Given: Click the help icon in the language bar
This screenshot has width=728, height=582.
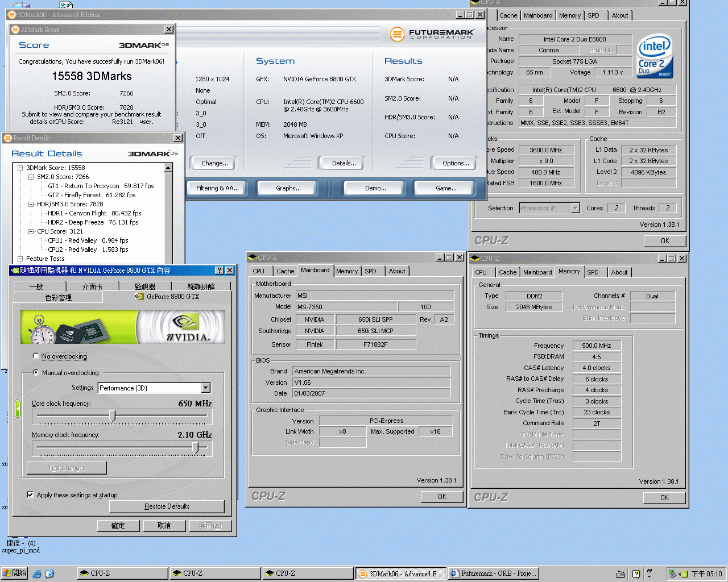Looking at the screenshot, I should click(x=636, y=574).
